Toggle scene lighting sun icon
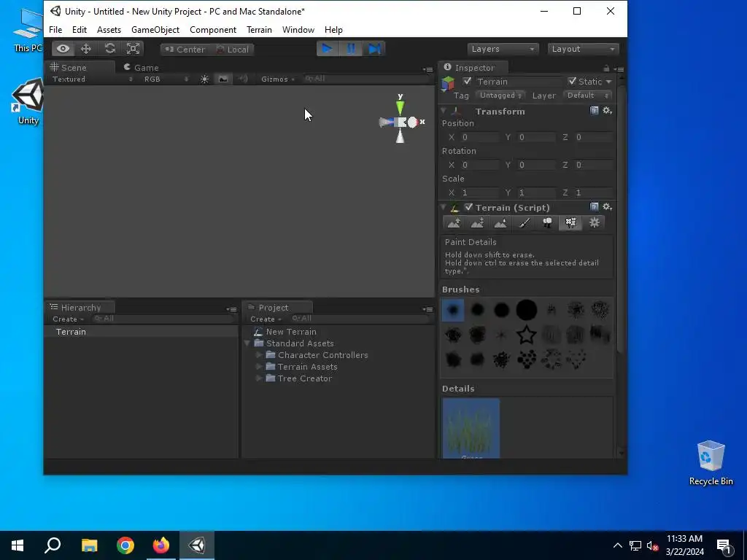 click(204, 79)
